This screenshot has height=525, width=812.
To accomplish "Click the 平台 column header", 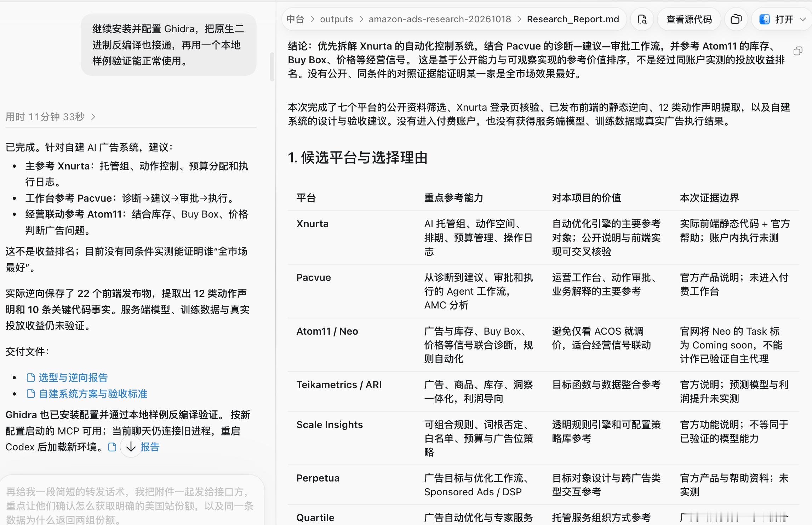I will click(306, 198).
